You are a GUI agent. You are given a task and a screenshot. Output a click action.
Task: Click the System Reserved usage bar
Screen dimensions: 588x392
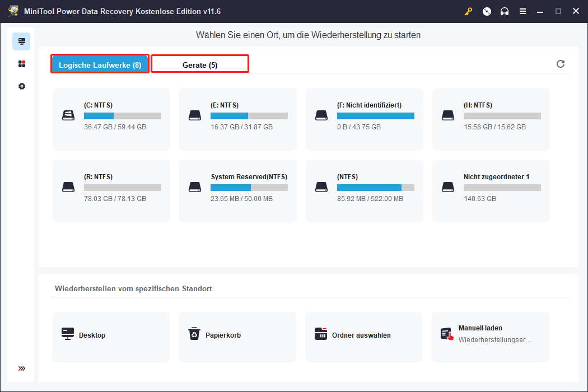click(x=249, y=188)
